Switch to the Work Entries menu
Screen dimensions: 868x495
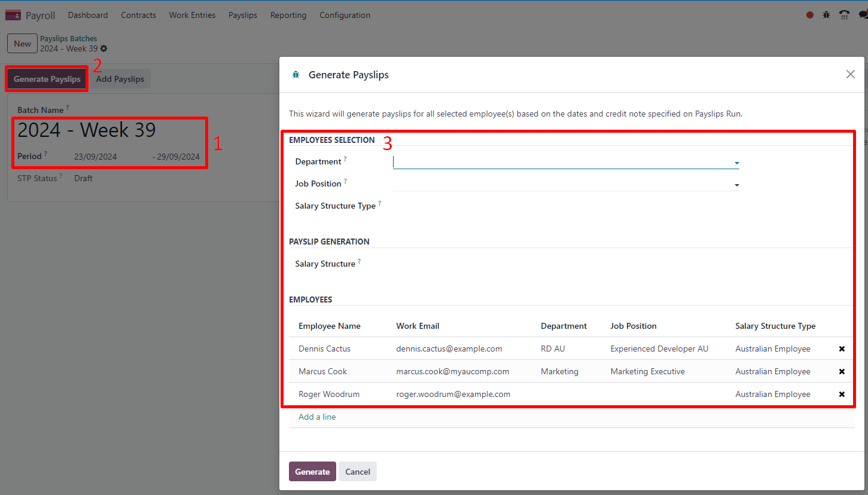pos(192,15)
